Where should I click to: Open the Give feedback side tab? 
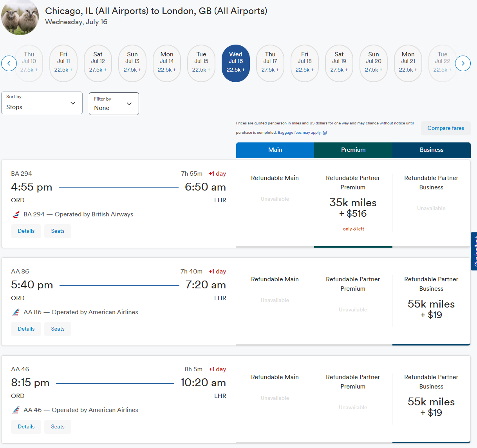click(474, 251)
